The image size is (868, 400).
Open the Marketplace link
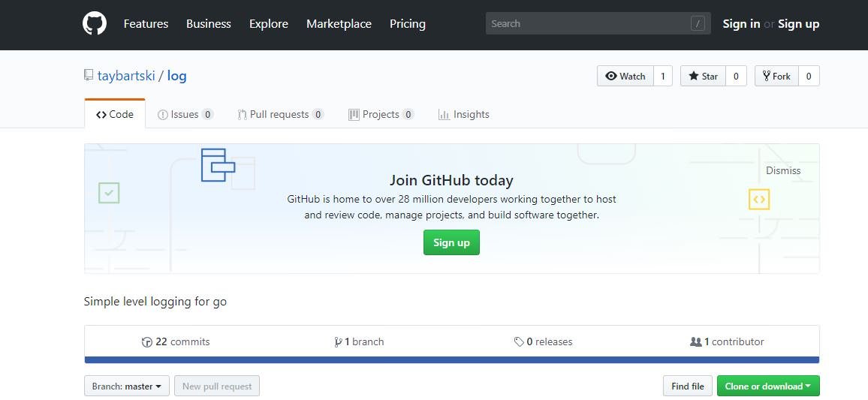[x=339, y=24]
